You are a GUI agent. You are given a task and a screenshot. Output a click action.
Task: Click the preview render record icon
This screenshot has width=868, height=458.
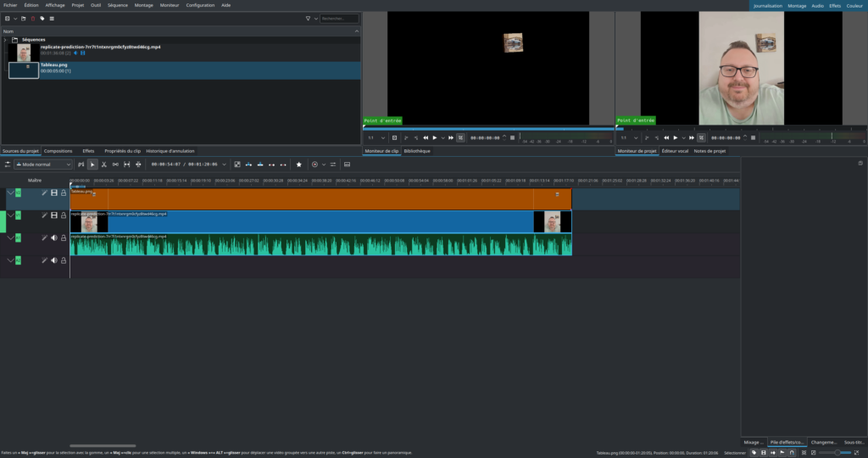click(x=315, y=165)
